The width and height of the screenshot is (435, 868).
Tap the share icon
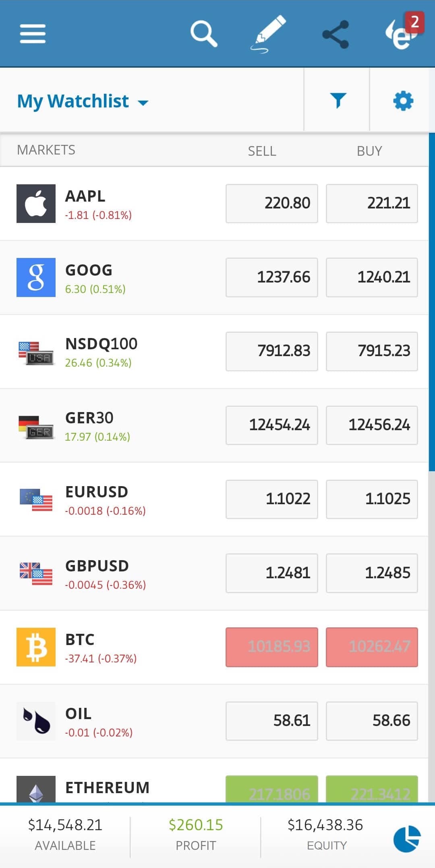pos(336,34)
